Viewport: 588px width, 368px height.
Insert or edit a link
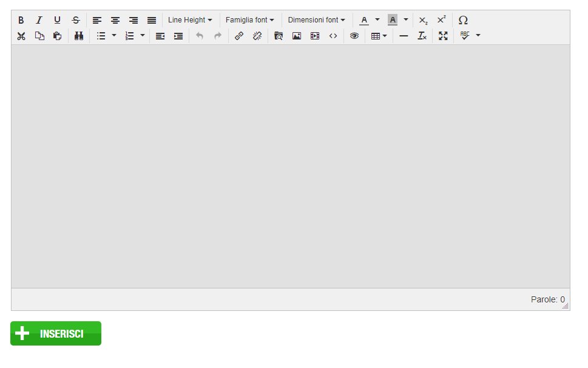coord(239,36)
